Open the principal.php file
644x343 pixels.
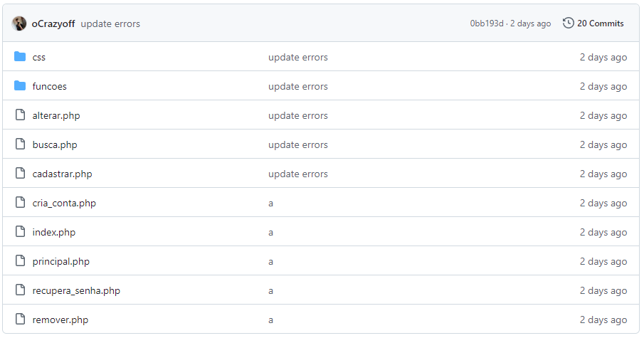60,261
